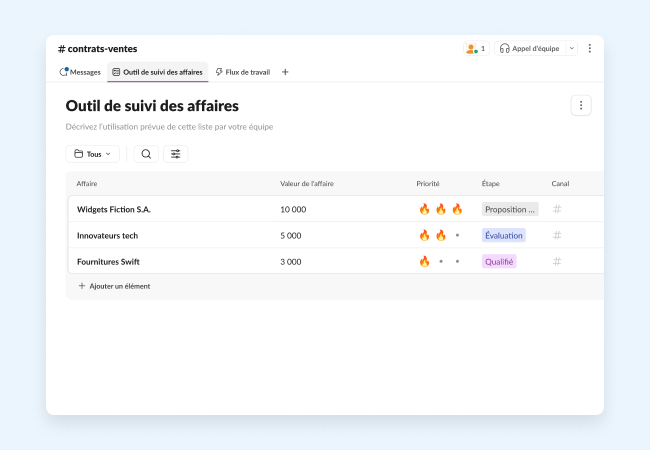Open channel more options in header
This screenshot has width=650, height=450.
pyautogui.click(x=589, y=48)
